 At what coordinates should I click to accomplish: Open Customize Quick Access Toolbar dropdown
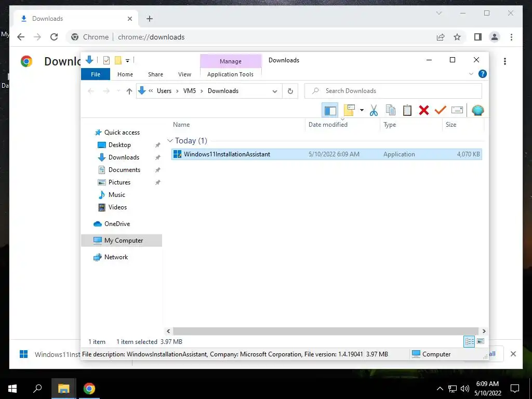(x=128, y=61)
